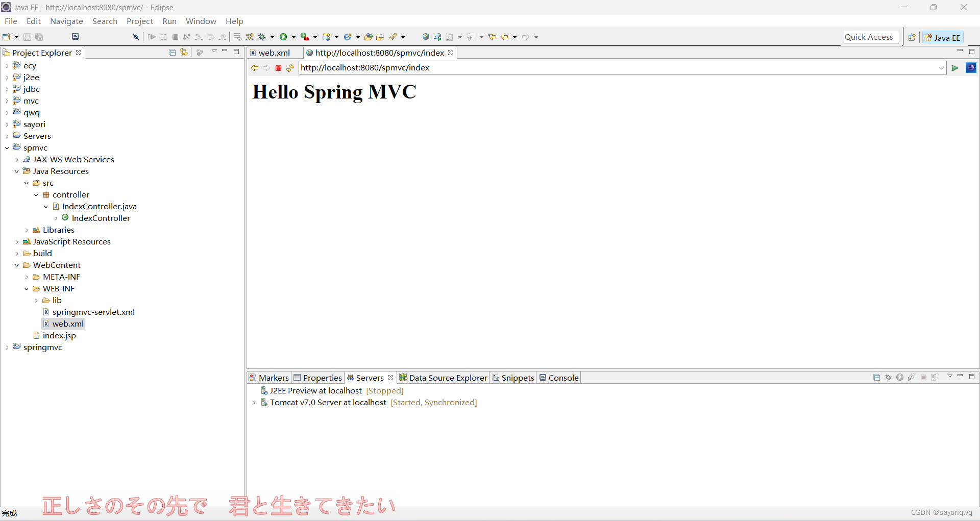
Task: Expand the META-INF folder
Action: [27, 277]
